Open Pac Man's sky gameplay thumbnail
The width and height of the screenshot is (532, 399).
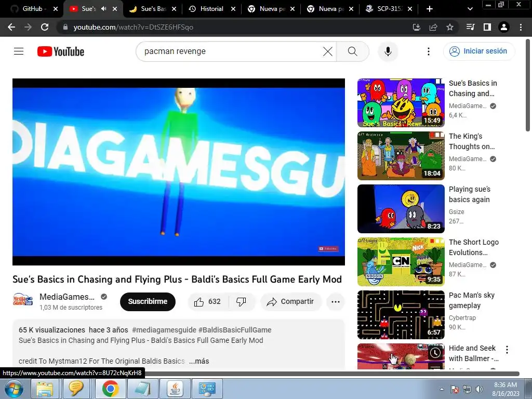401,315
